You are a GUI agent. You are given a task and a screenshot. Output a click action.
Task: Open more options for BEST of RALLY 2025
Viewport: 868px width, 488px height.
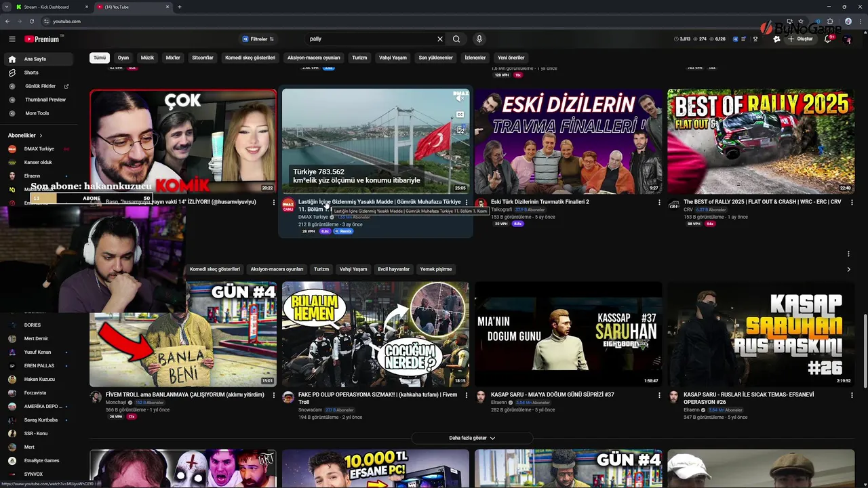(852, 202)
